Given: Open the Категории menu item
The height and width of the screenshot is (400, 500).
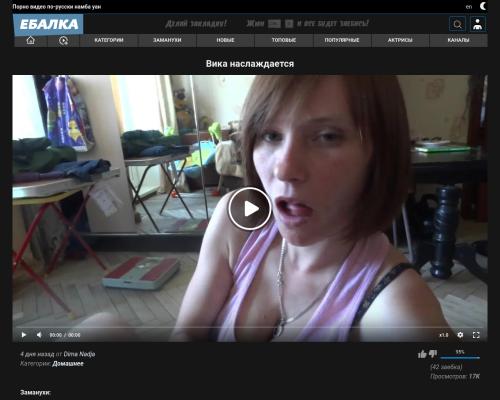Looking at the screenshot, I should point(109,40).
